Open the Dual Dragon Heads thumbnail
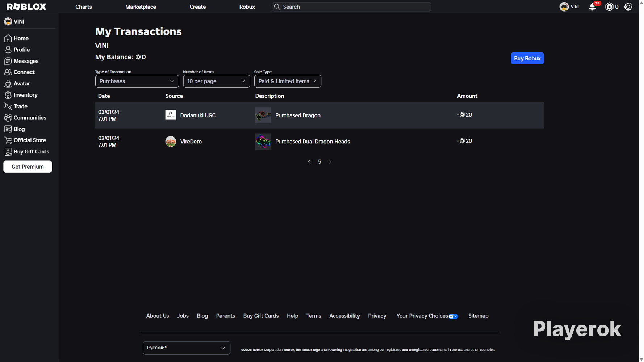Screen dimensions: 644x362 click(x=263, y=141)
